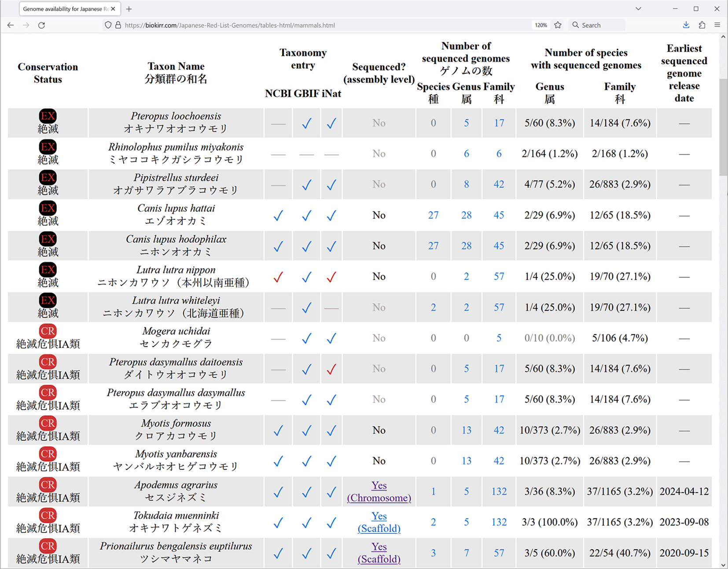Screen dimensions: 728x569
Task: Click red iNat checkmark for Pteropus dasymallus daitoensis
Action: (331, 369)
